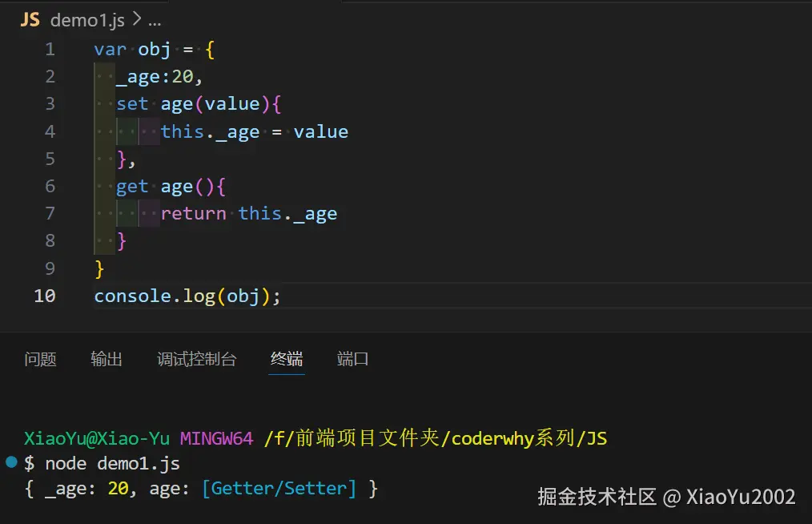Viewport: 812px width, 524px height.
Task: Click the blue dot marker next to node command
Action: (9, 462)
